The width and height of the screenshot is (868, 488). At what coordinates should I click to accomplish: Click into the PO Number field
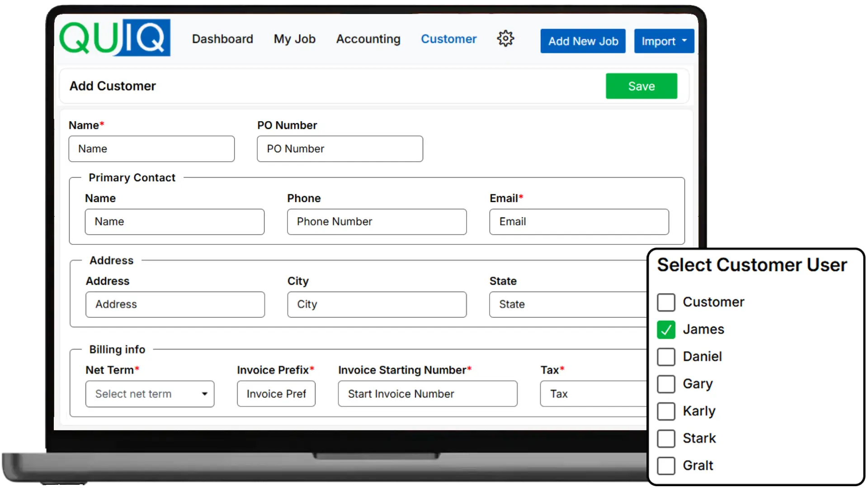tap(340, 149)
